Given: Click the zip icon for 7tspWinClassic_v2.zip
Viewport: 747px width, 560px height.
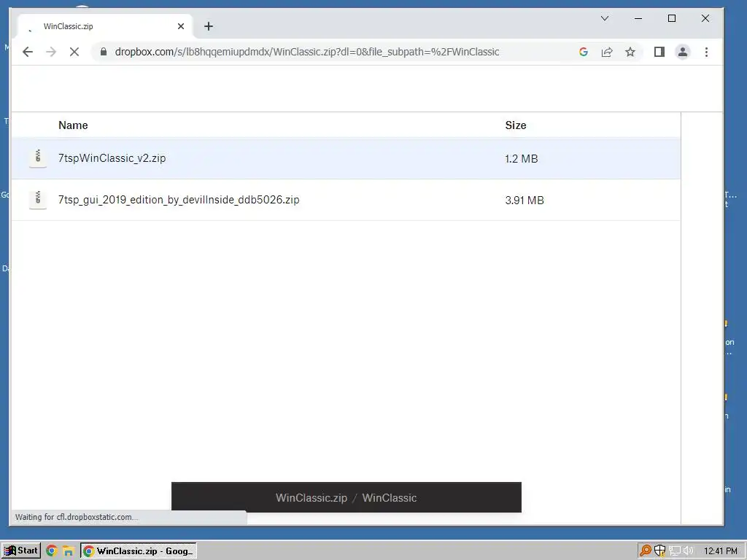Looking at the screenshot, I should (x=38, y=157).
